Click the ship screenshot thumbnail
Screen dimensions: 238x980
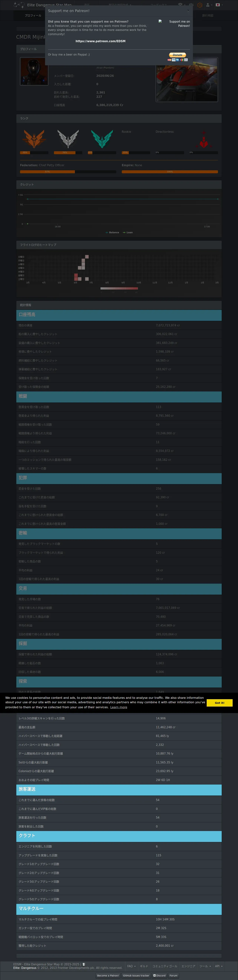click(x=187, y=80)
